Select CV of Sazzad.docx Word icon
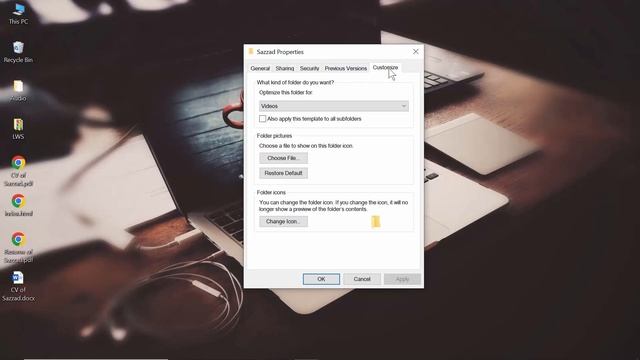This screenshot has width=640, height=360. click(x=18, y=286)
